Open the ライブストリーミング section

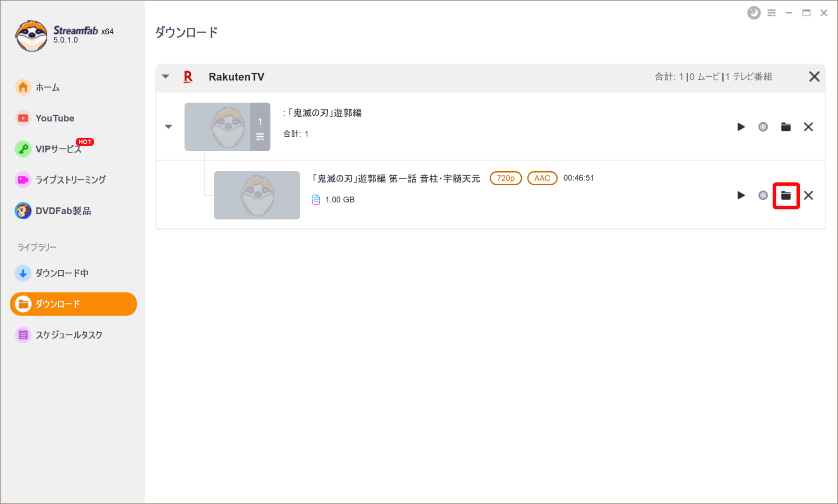71,180
